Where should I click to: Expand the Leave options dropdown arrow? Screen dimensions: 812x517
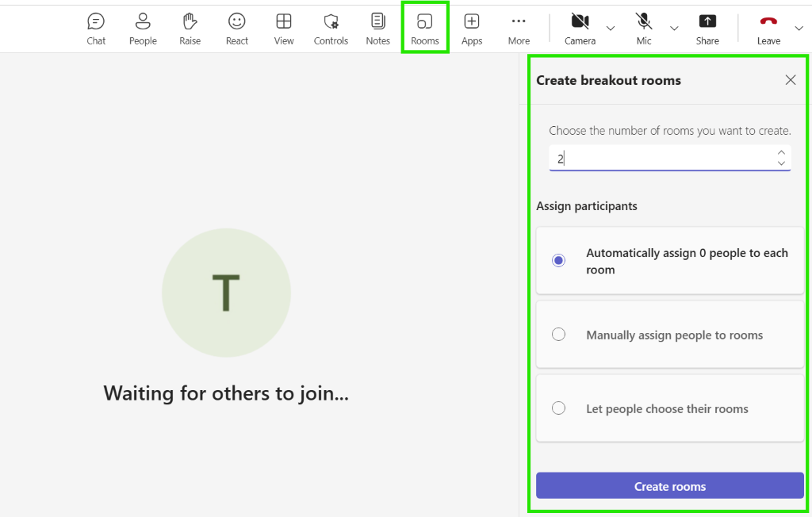click(x=799, y=28)
